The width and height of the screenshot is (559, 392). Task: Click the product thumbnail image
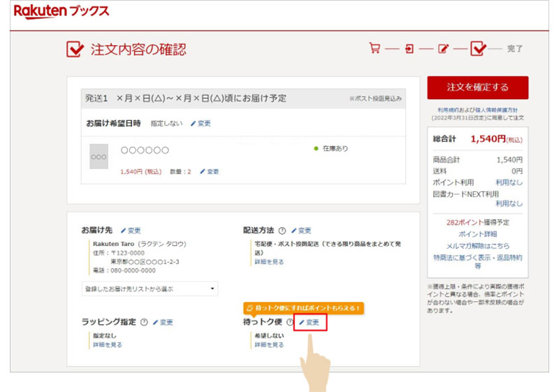point(99,157)
